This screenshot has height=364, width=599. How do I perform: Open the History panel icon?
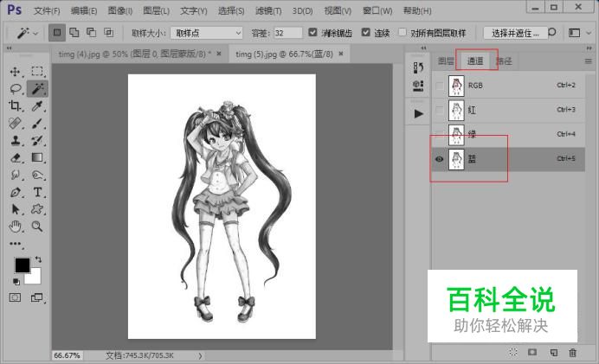tap(418, 67)
